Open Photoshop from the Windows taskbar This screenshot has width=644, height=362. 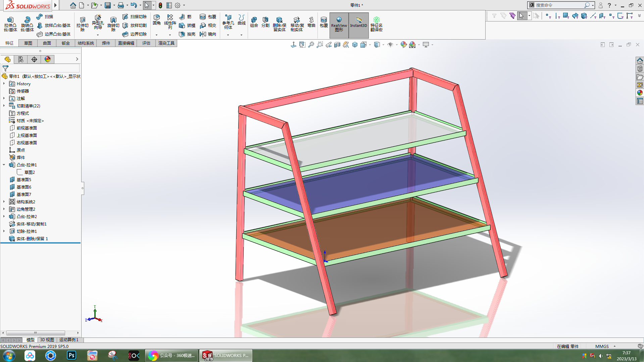(x=71, y=355)
